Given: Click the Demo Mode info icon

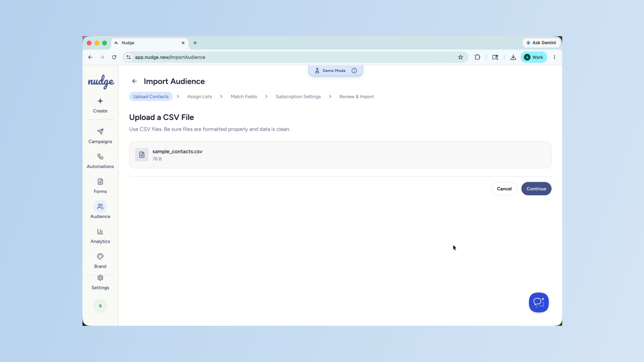Looking at the screenshot, I should pyautogui.click(x=354, y=71).
